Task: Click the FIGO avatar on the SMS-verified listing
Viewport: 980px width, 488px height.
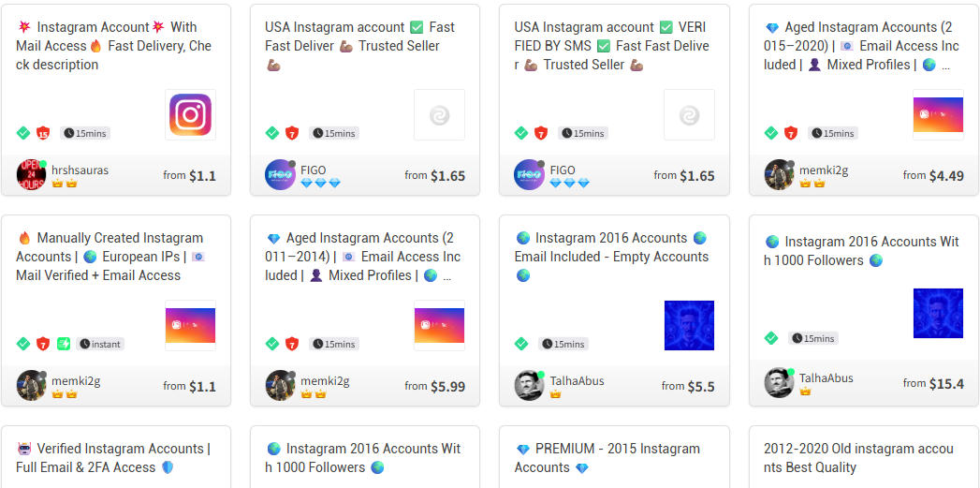Action: tap(530, 175)
